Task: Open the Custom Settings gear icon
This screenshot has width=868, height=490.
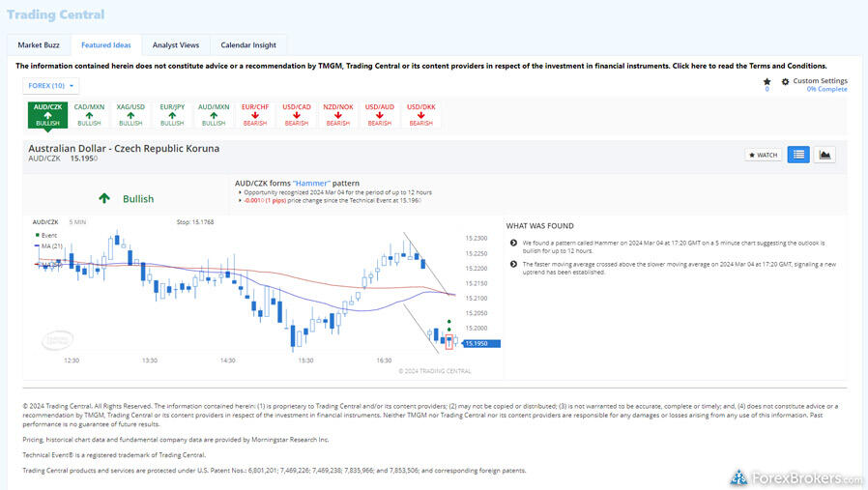Action: click(x=785, y=82)
